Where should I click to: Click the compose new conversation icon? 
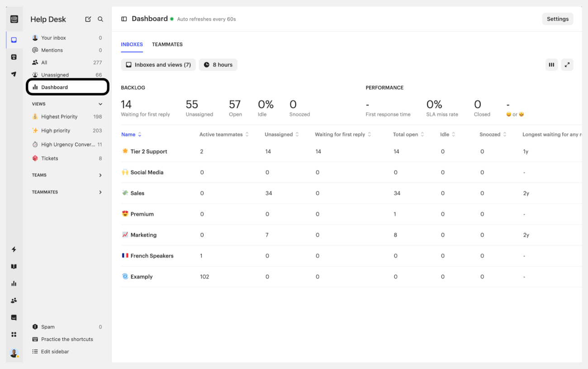click(x=87, y=19)
